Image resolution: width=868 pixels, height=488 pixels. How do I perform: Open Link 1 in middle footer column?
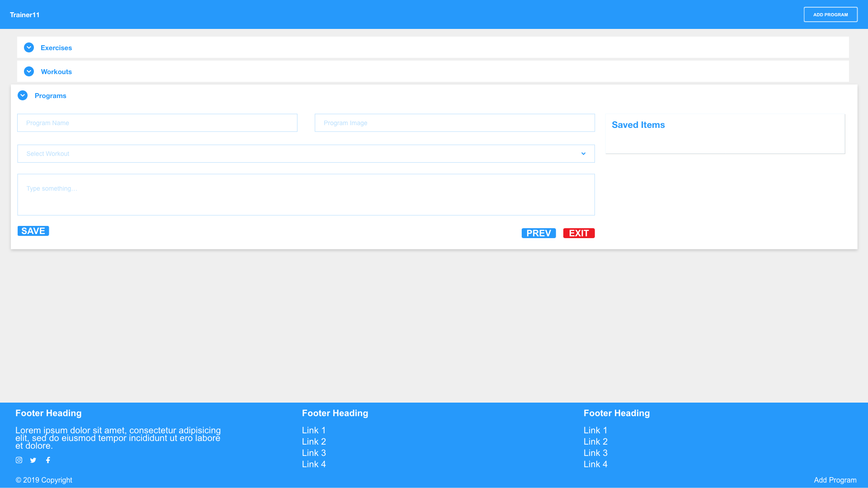coord(314,431)
